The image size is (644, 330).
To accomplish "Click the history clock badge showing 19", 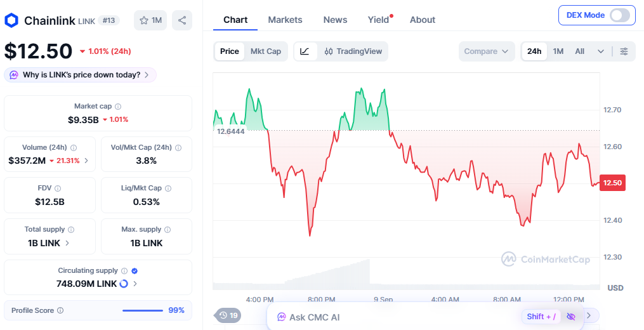I will click(x=228, y=315).
